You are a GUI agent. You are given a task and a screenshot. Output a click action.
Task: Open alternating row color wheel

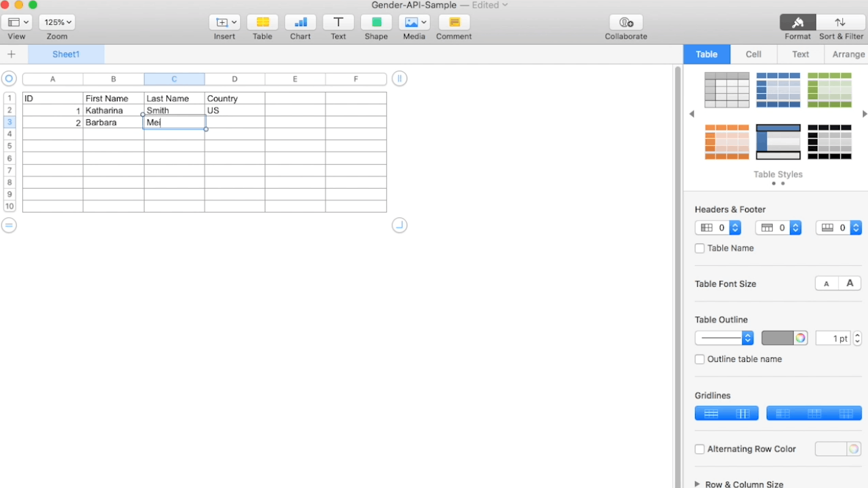[854, 449]
